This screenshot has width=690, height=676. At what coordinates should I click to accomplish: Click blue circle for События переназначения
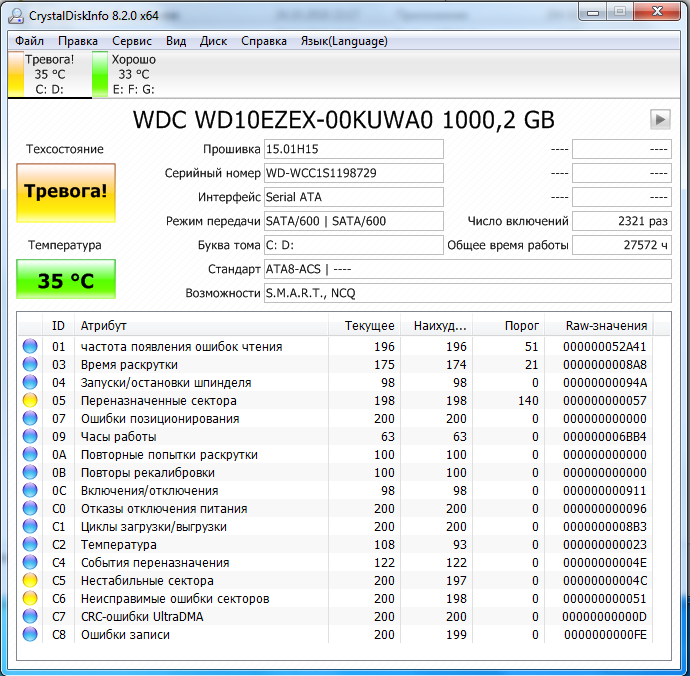pos(30,562)
